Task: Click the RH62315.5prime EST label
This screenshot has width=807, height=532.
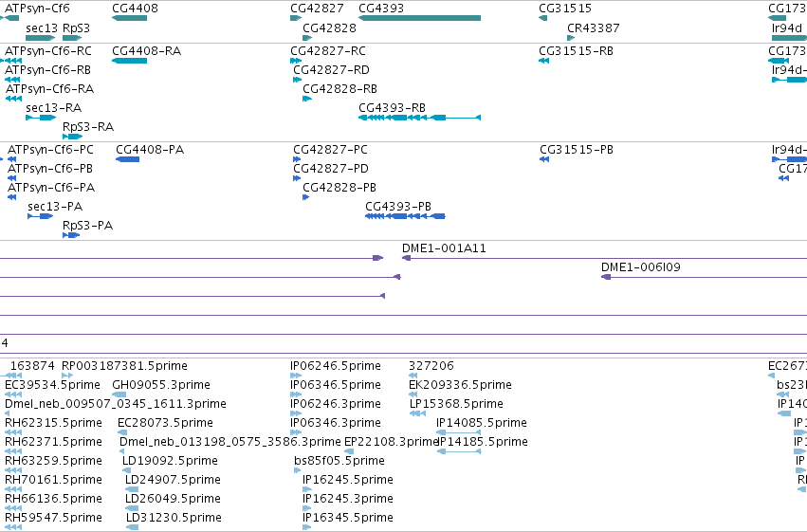Action: [53, 423]
